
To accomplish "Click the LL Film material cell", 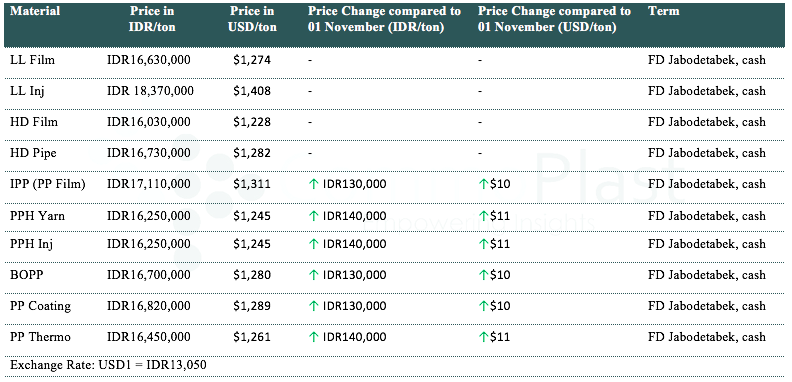I will click(32, 60).
